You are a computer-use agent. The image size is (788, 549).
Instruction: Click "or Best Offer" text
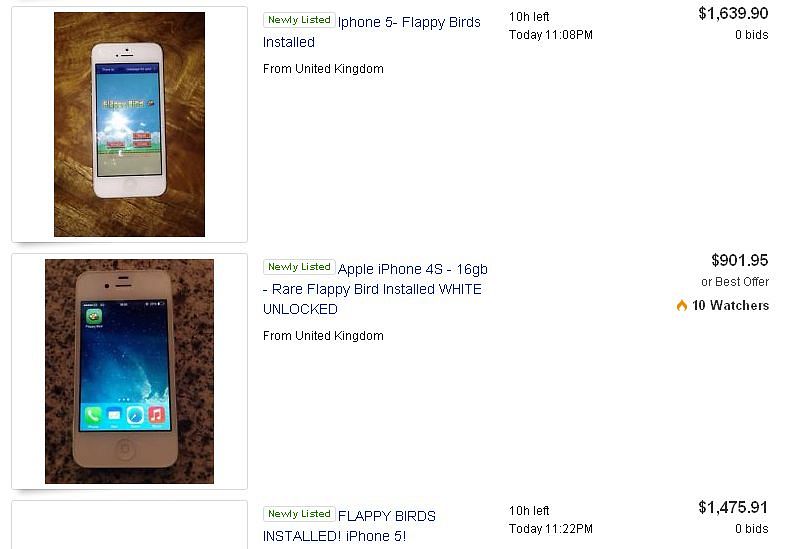(735, 282)
